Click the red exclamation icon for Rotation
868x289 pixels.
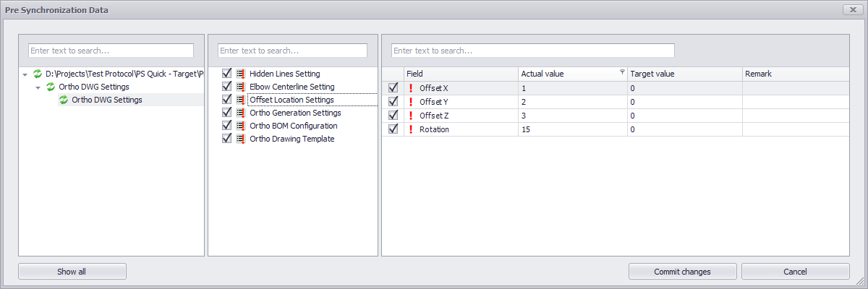(411, 129)
